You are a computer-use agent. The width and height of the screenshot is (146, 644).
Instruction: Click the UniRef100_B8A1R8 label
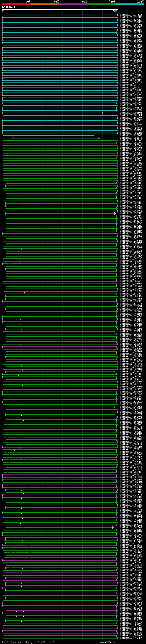131,80
